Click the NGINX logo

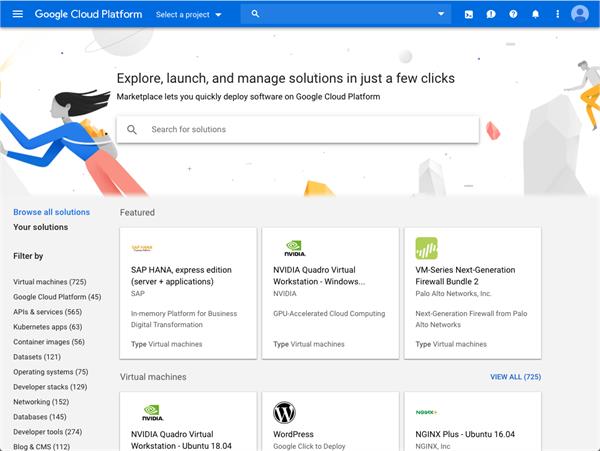coord(426,412)
